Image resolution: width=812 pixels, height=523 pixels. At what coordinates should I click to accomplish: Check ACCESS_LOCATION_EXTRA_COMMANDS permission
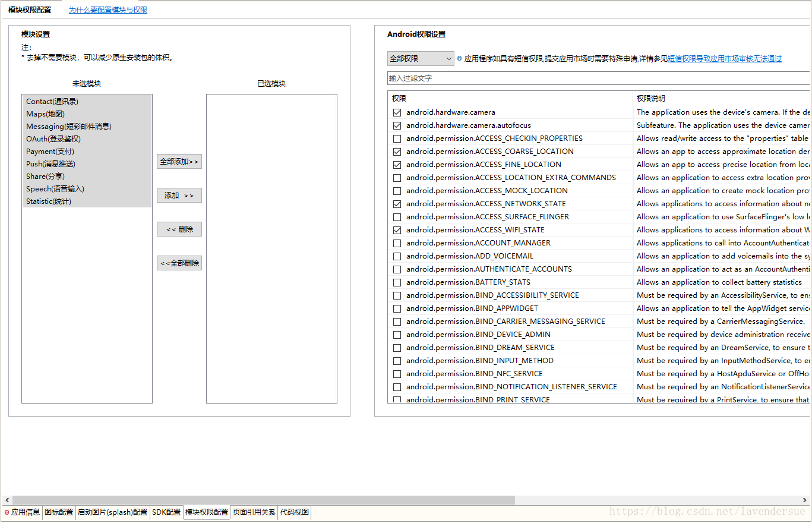[x=397, y=178]
